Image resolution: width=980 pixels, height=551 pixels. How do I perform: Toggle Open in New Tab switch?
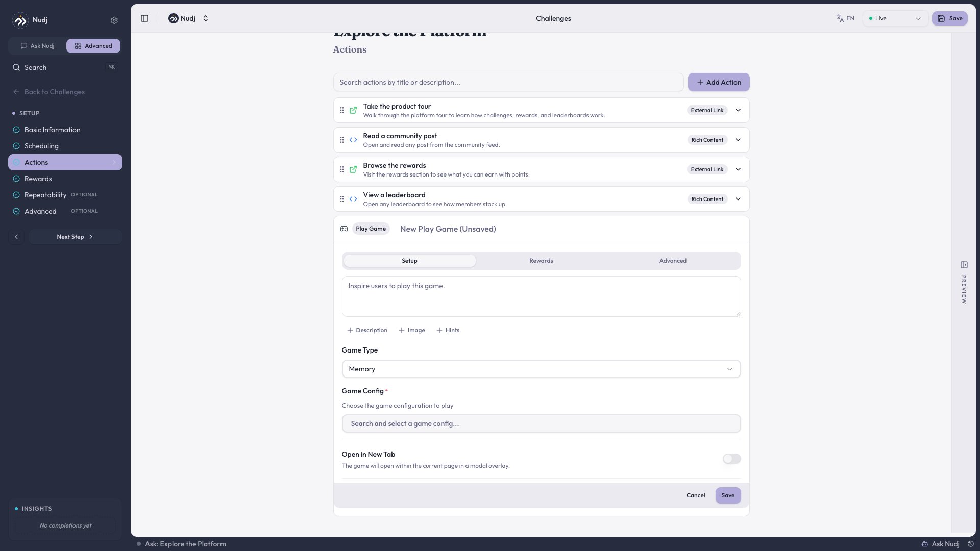[x=731, y=459]
